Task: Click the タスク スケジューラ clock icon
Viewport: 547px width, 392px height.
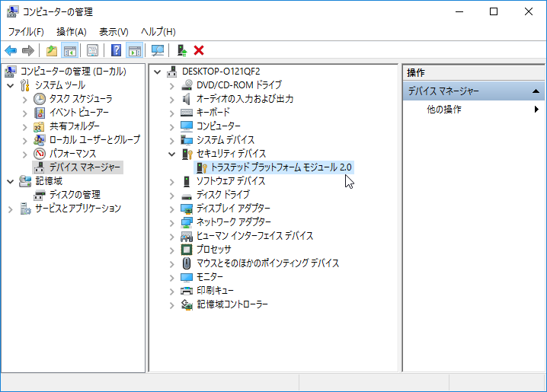Action: [x=40, y=99]
